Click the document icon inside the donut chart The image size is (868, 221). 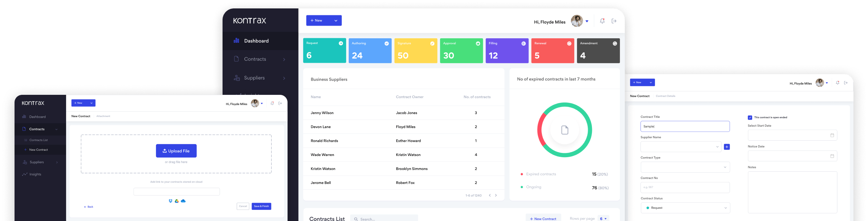565,130
